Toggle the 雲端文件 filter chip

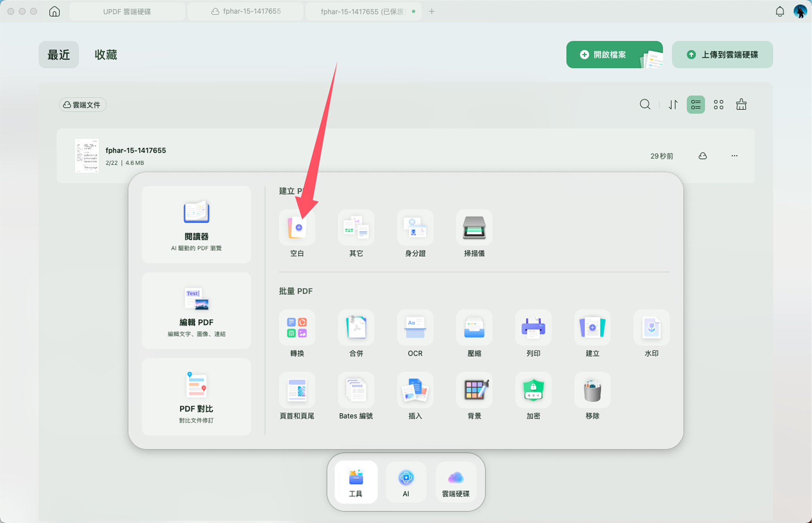(83, 105)
